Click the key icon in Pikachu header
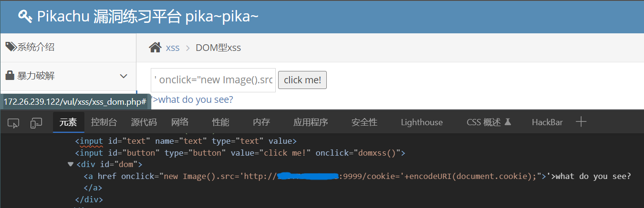Screen dimensions: 644x208 25,17
